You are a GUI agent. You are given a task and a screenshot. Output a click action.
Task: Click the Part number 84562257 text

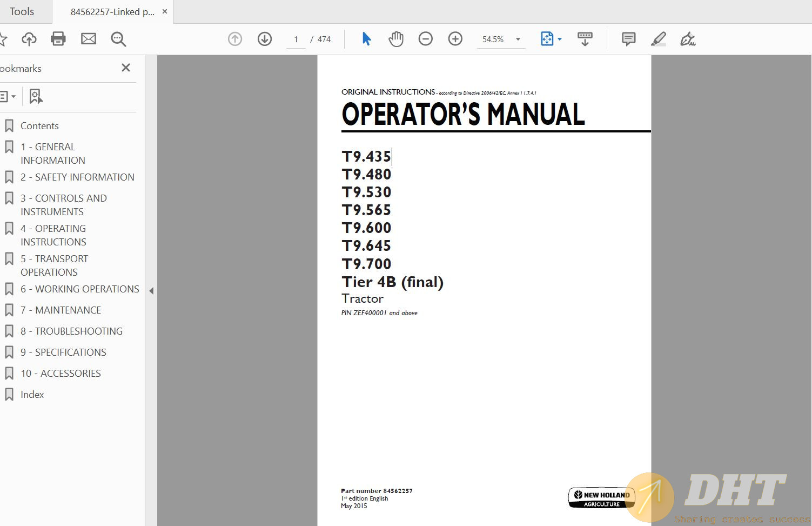pyautogui.click(x=377, y=491)
